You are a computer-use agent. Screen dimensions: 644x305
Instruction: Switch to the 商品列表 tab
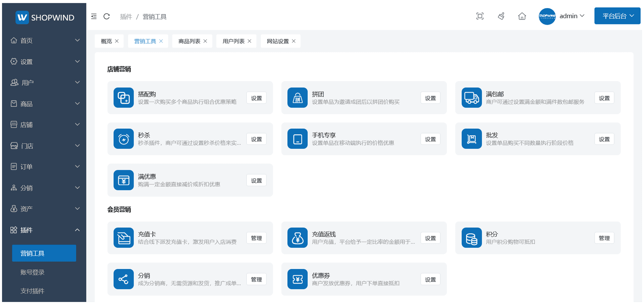point(189,41)
